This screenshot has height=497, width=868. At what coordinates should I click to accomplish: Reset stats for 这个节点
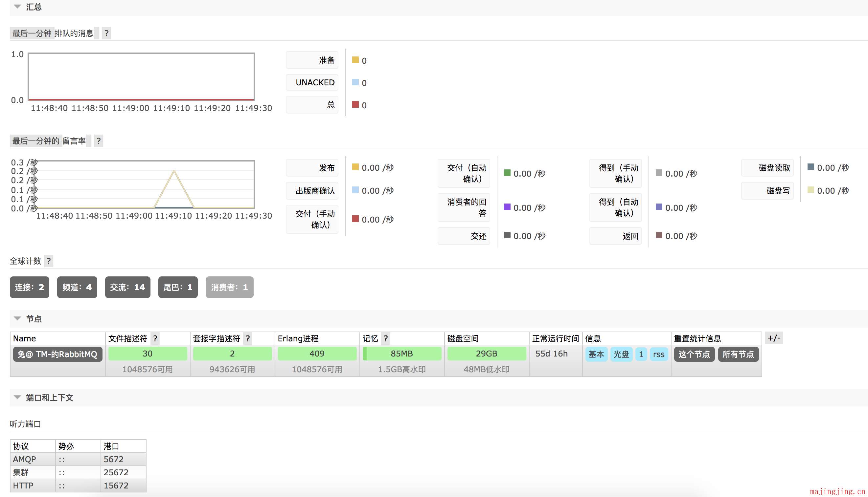coord(694,354)
